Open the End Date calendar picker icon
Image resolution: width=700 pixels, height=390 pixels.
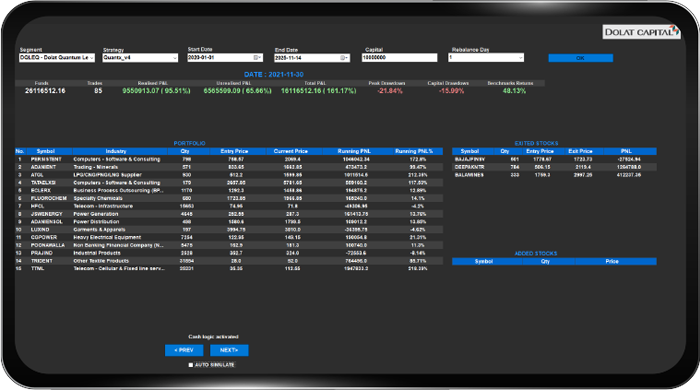click(x=344, y=58)
